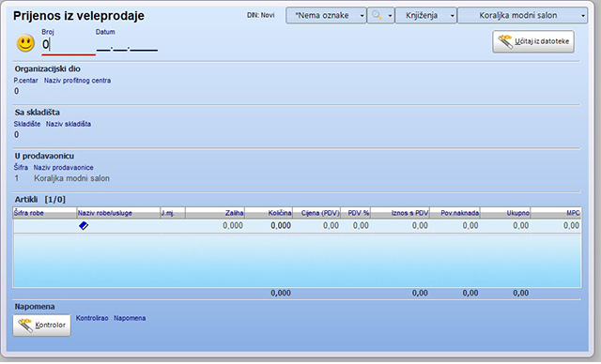
Task: Click the yellow smiley face icon
Action: pos(25,43)
